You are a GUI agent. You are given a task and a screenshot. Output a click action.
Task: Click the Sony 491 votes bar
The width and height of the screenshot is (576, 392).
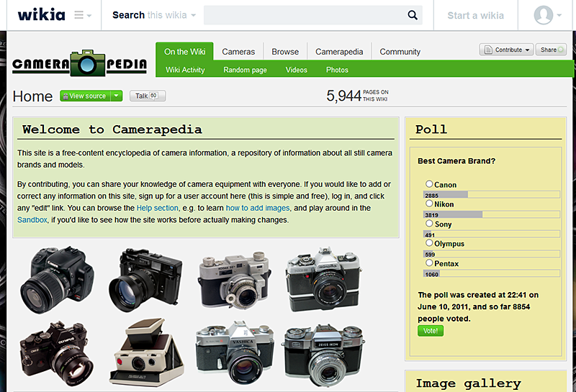click(x=492, y=234)
